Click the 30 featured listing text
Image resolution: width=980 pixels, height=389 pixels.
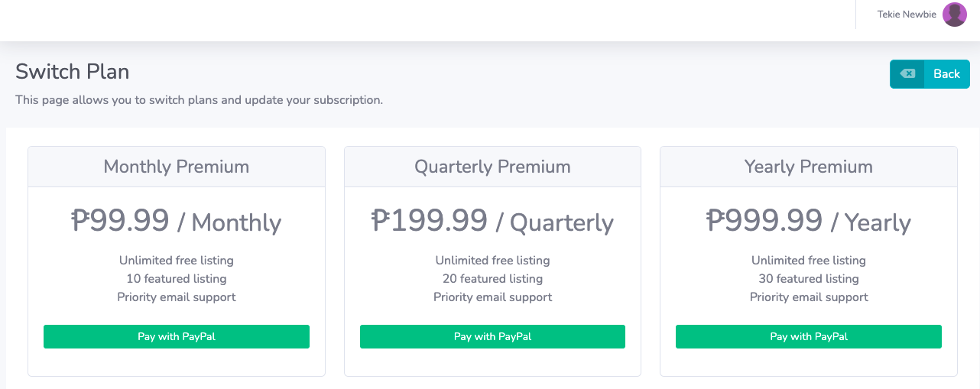tap(809, 279)
